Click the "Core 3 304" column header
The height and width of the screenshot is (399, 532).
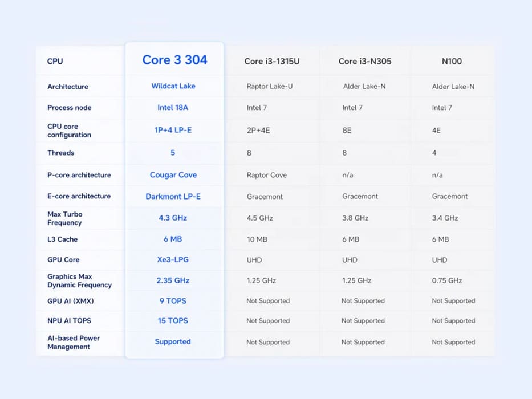coord(174,60)
